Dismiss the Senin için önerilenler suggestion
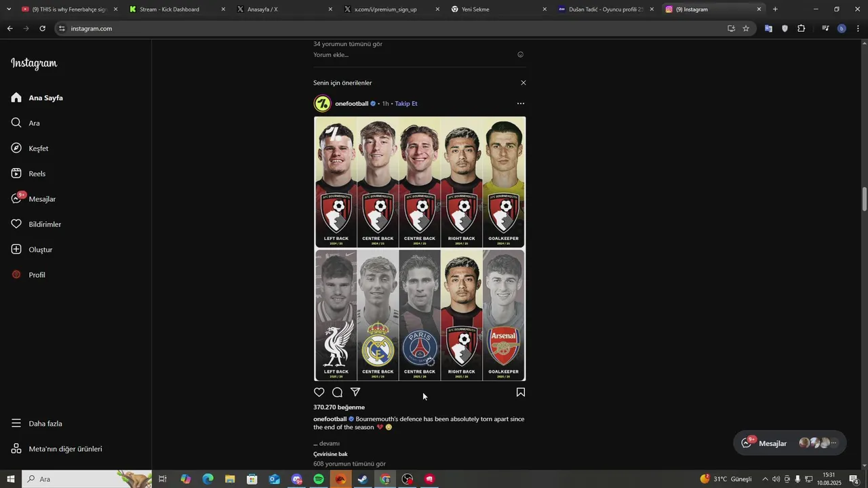 [523, 83]
